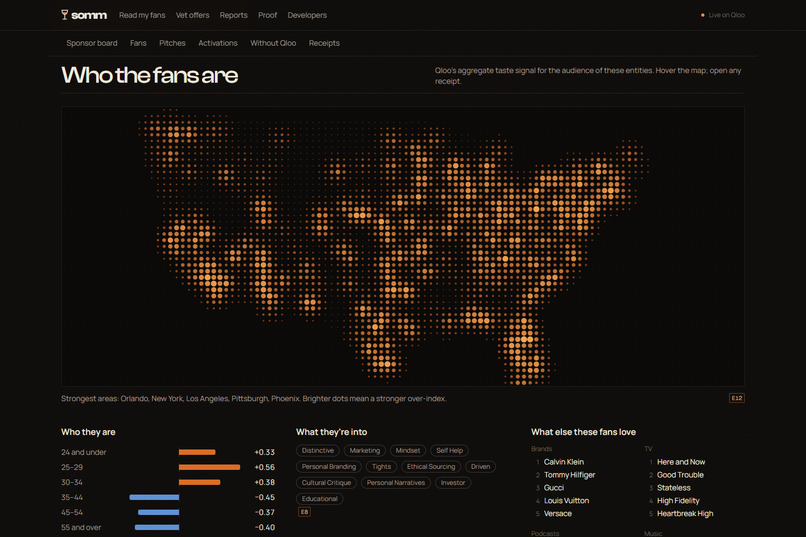Click the Strongest areas caption
Image resolution: width=806 pixels, height=537 pixels.
(253, 399)
